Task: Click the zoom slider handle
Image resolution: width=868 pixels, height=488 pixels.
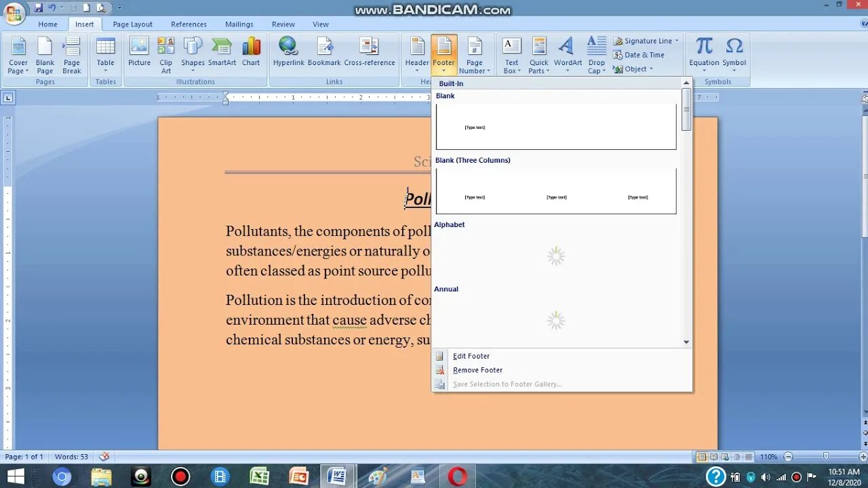Action: pos(825,457)
